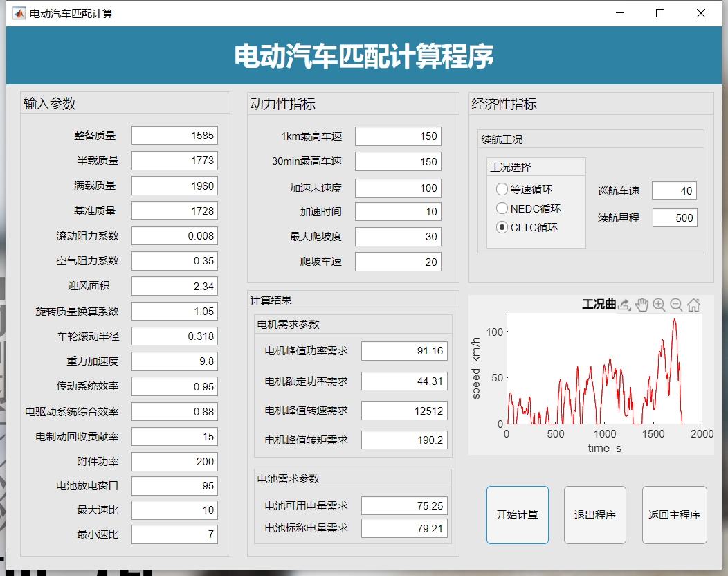Click the speed curve plot area
The image size is (728, 576).
click(x=604, y=368)
